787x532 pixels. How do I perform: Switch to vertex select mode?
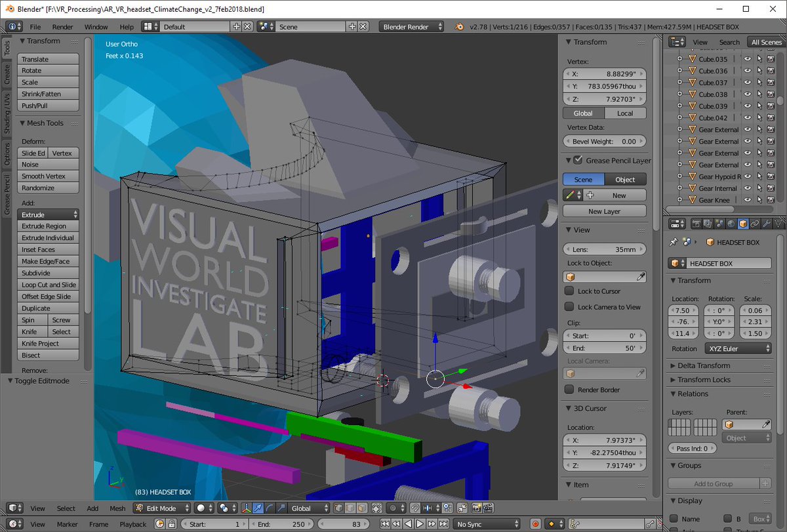338,508
